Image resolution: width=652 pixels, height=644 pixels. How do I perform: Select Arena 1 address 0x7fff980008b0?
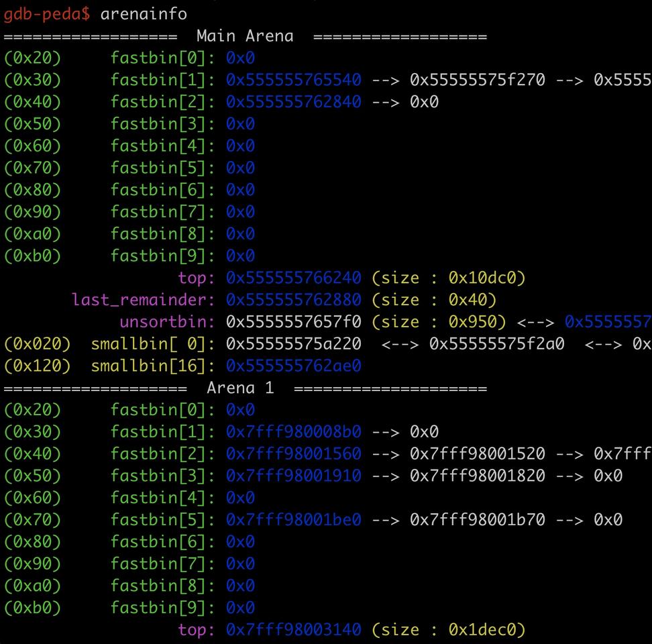pyautogui.click(x=294, y=431)
